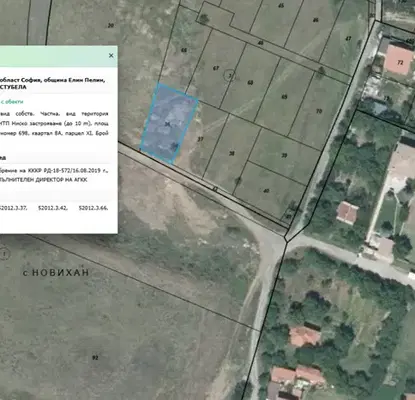The image size is (415, 400).
Task: Select parcel labeled 68 on the map
Action: [250, 82]
